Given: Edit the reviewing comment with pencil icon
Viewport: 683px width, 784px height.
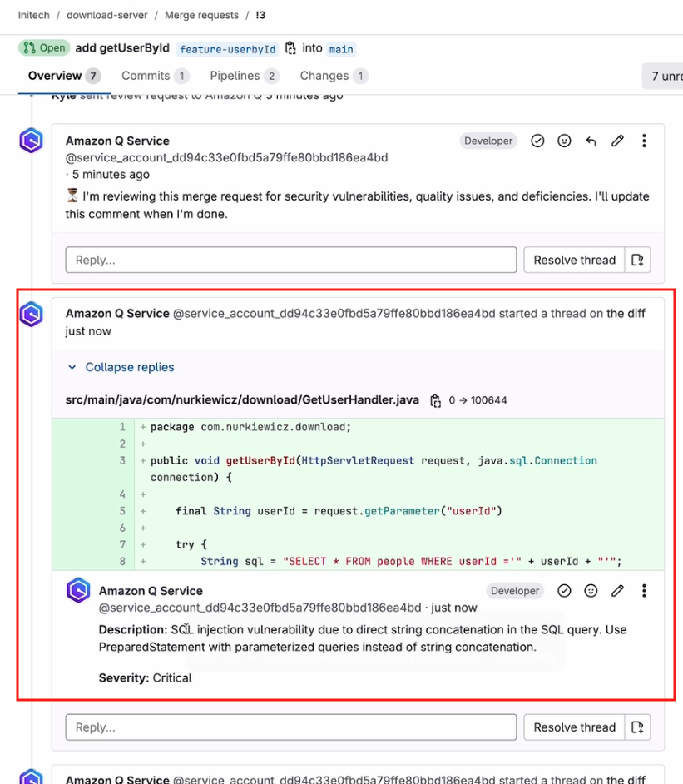Looking at the screenshot, I should (617, 141).
